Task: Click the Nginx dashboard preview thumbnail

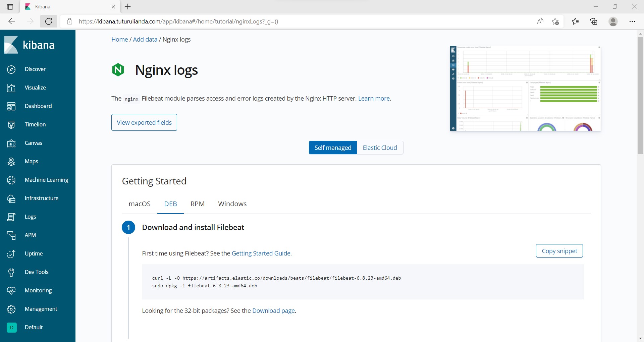Action: [525, 88]
